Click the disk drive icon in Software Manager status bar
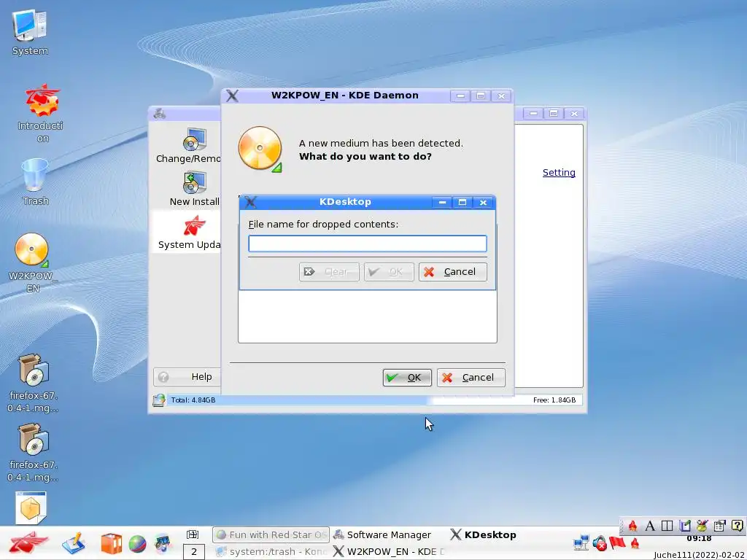Image resolution: width=747 pixels, height=560 pixels. tap(158, 400)
